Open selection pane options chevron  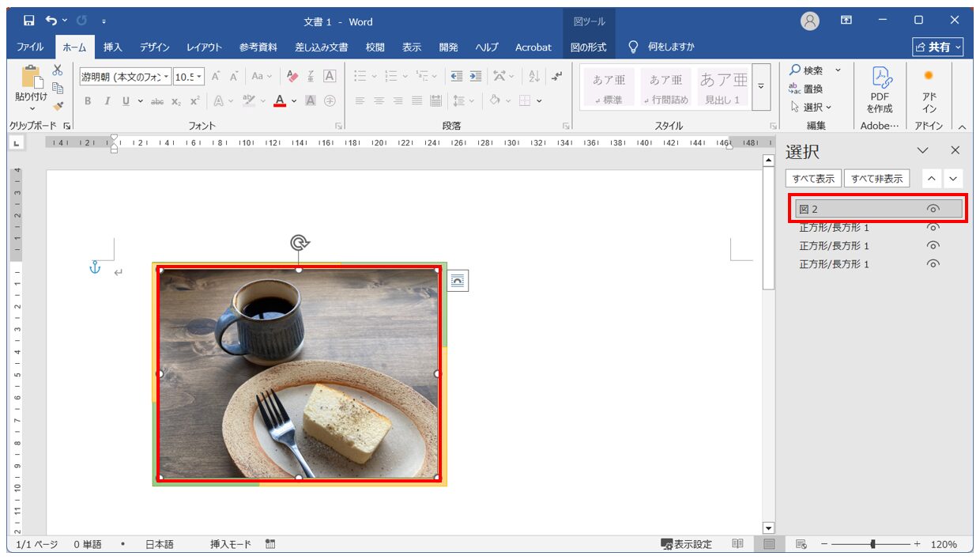pos(922,150)
